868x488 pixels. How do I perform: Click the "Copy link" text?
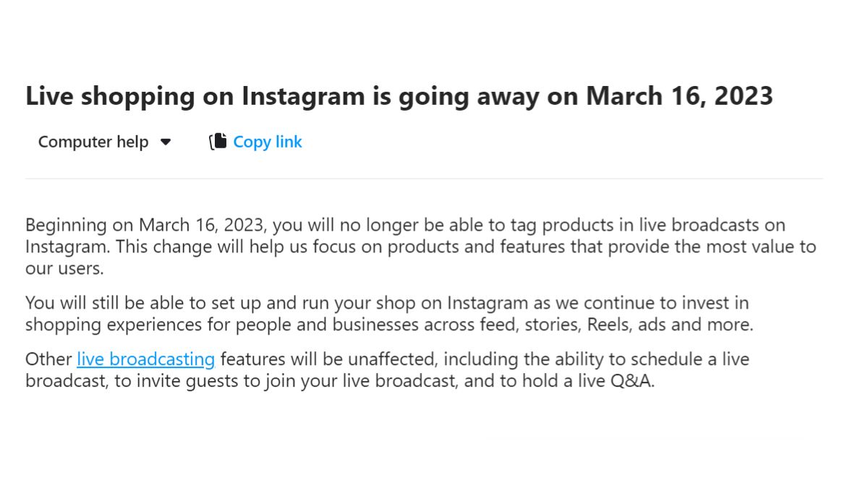[267, 142]
